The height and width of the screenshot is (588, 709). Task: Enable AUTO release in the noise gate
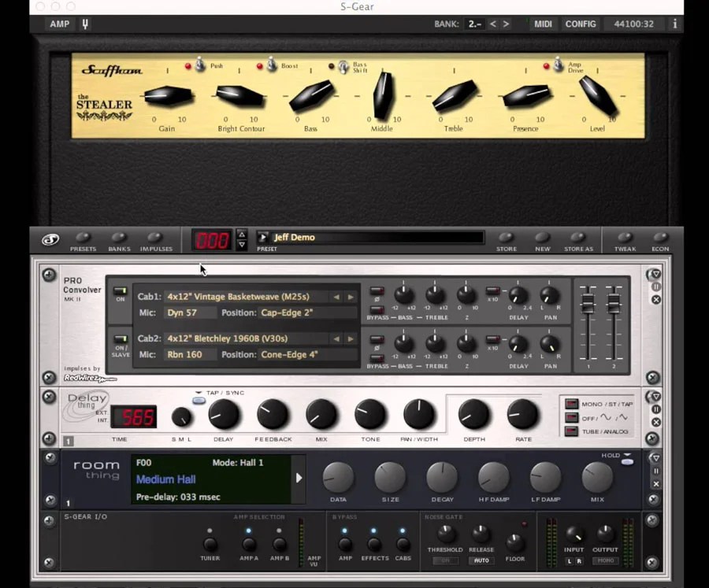click(481, 559)
